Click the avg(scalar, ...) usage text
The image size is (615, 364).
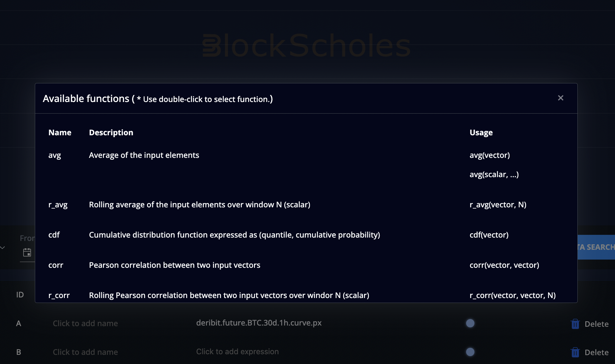coord(494,174)
